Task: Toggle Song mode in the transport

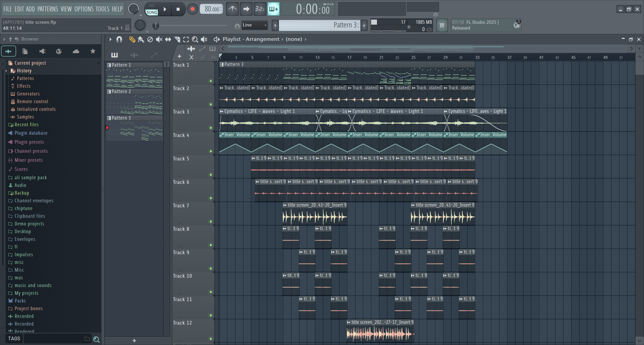Action: pyautogui.click(x=152, y=12)
